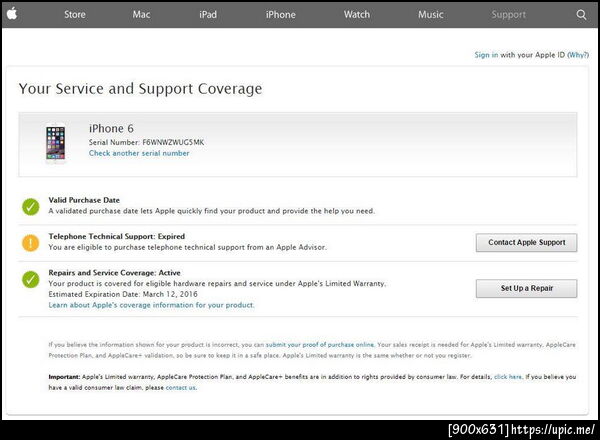
Task: Open submit your proof of purchase online link
Action: [320, 344]
